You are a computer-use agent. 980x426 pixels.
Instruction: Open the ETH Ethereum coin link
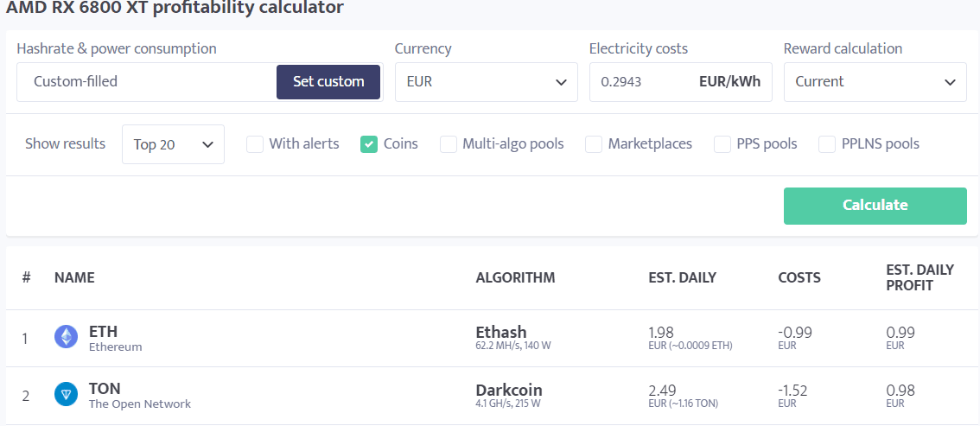(104, 332)
